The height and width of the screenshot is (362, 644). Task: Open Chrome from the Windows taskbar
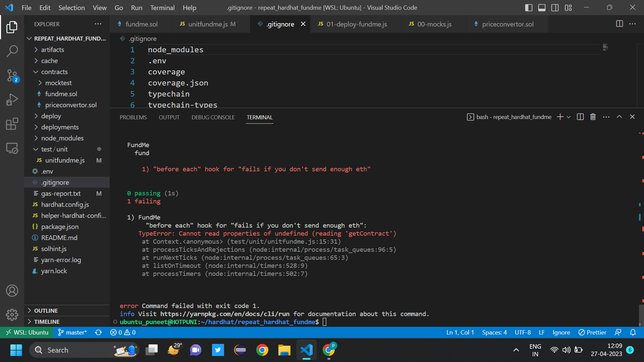tap(262, 350)
